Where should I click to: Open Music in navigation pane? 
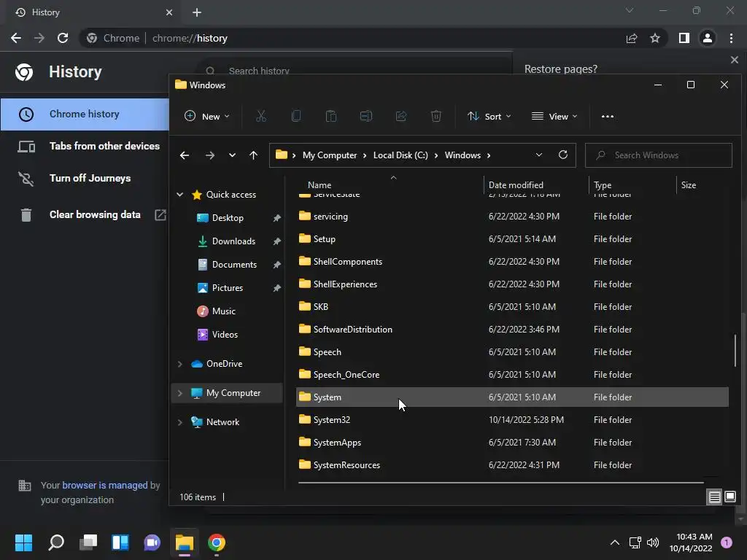(x=223, y=311)
